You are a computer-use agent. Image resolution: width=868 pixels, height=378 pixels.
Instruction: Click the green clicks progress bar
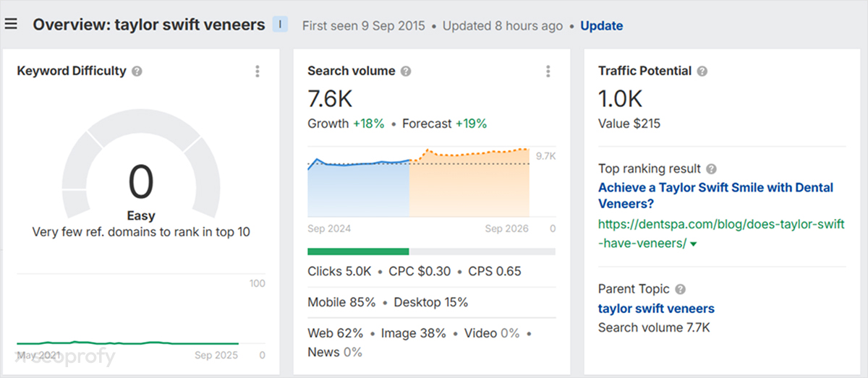358,252
